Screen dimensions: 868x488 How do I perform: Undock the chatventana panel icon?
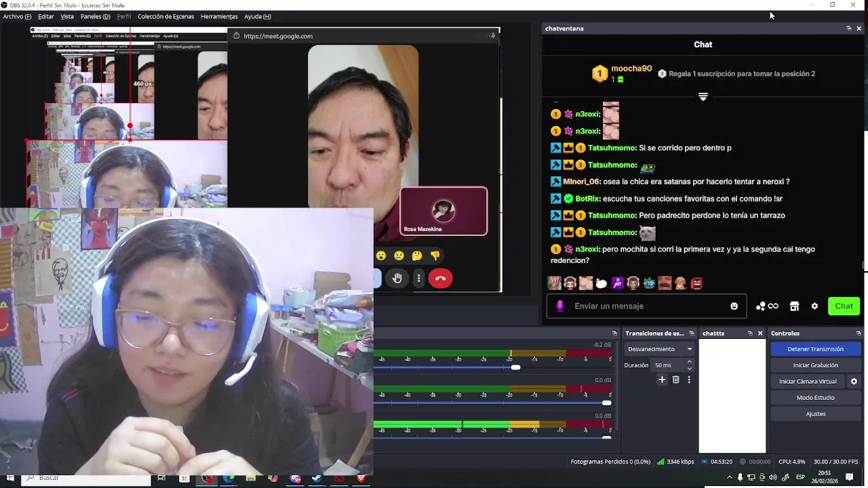pos(848,28)
